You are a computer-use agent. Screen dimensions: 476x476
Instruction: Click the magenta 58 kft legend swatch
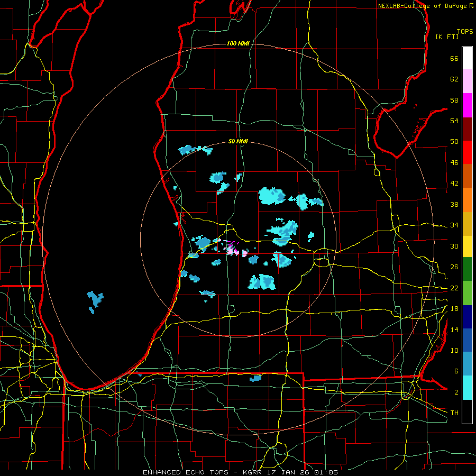(x=467, y=105)
